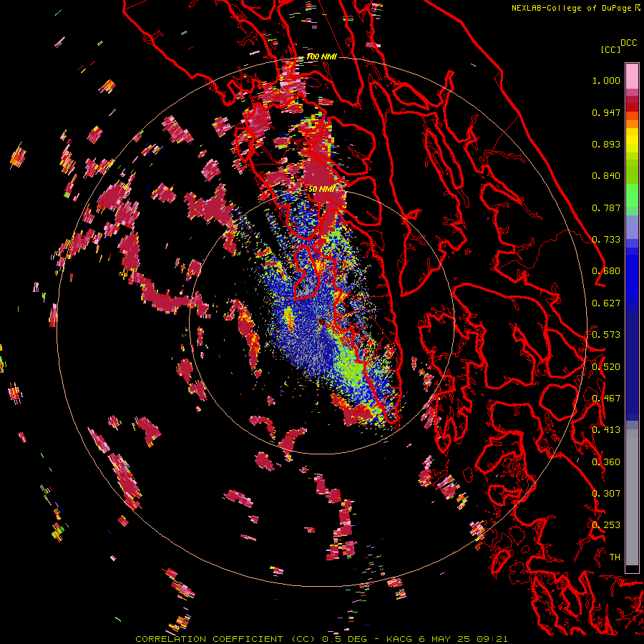The image size is (644, 644).
Task: Select the 0.360 scale value
Action: pos(606,462)
